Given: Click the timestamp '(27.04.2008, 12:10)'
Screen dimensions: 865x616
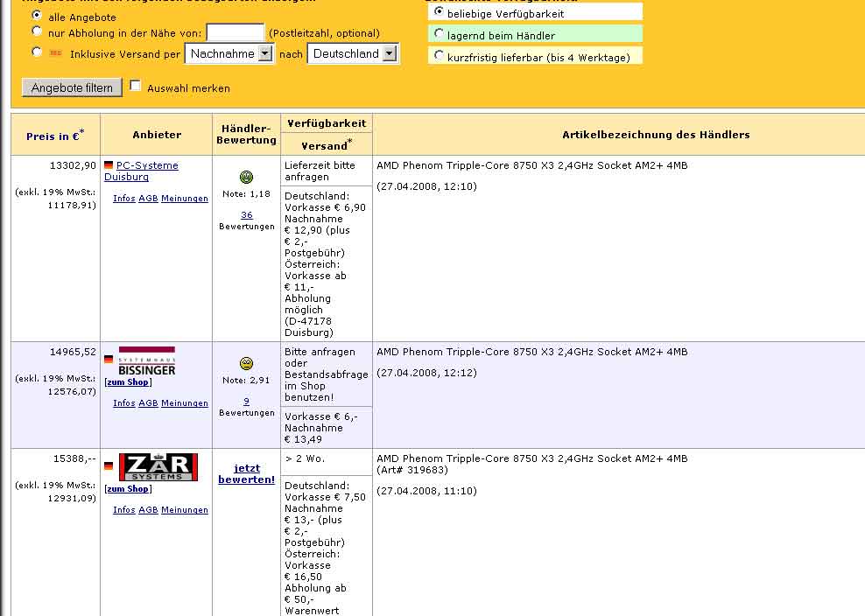Looking at the screenshot, I should (426, 186).
